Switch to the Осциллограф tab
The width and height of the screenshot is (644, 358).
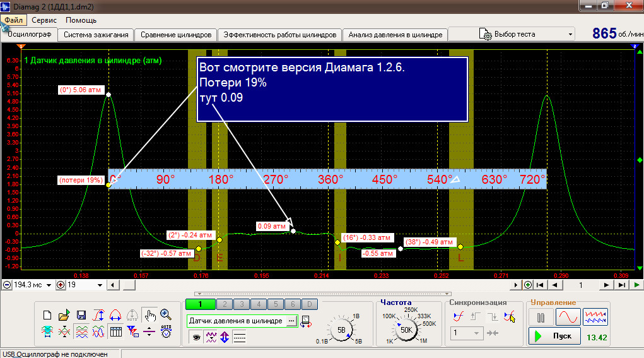(29, 35)
